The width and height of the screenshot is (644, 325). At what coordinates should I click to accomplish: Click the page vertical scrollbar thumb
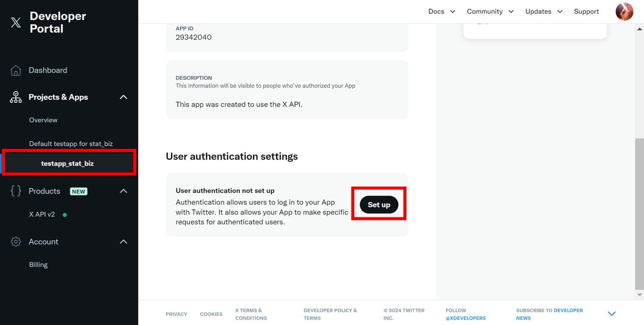point(640,214)
